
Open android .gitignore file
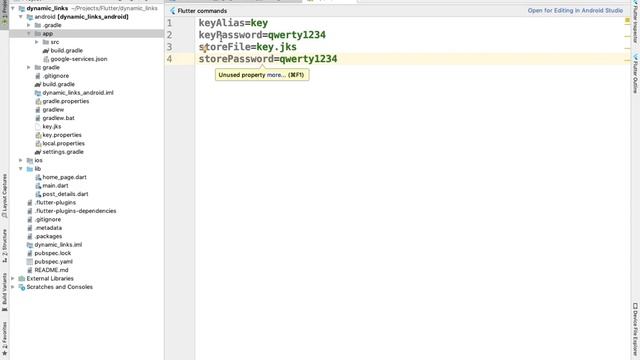tap(56, 76)
